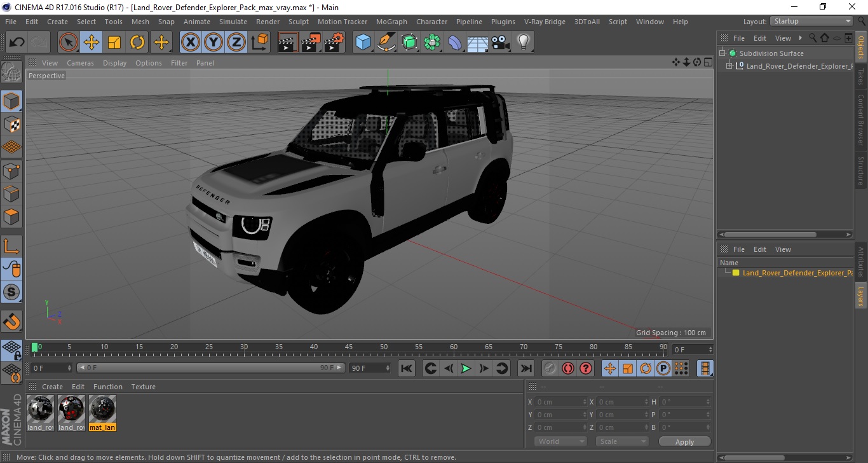Switch to Points mode icon

[x=11, y=170]
